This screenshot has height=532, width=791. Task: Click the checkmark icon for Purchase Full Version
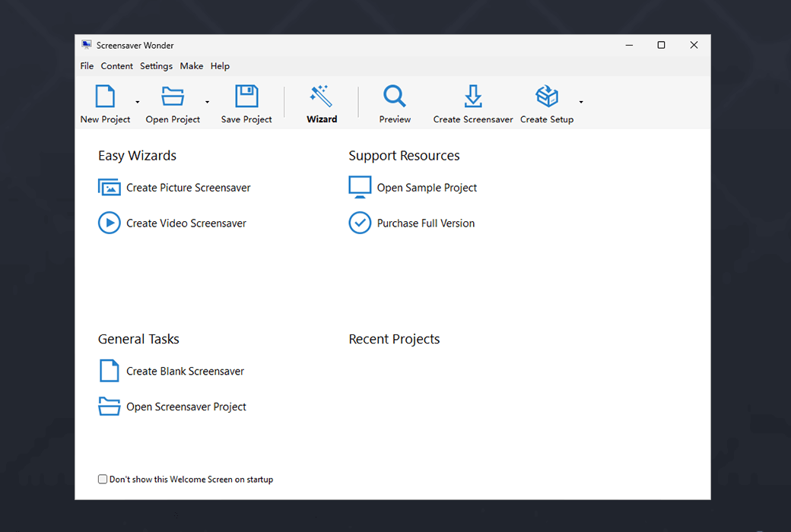pos(360,223)
